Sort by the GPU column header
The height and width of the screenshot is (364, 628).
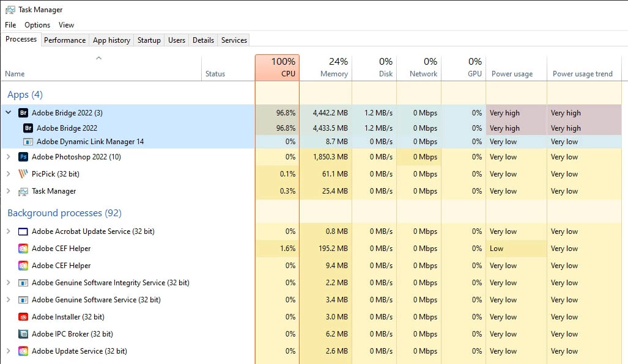pos(464,68)
